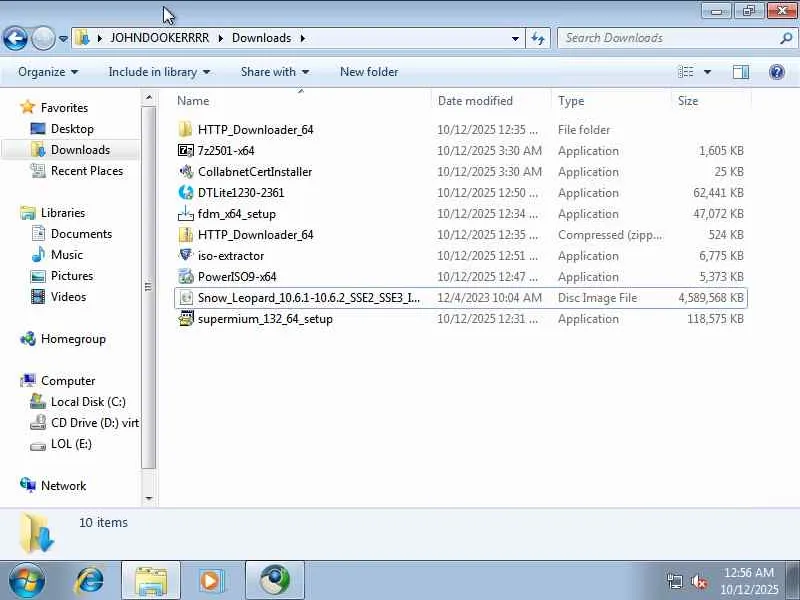
Task: Open the view options dropdown arrow
Action: pos(707,72)
